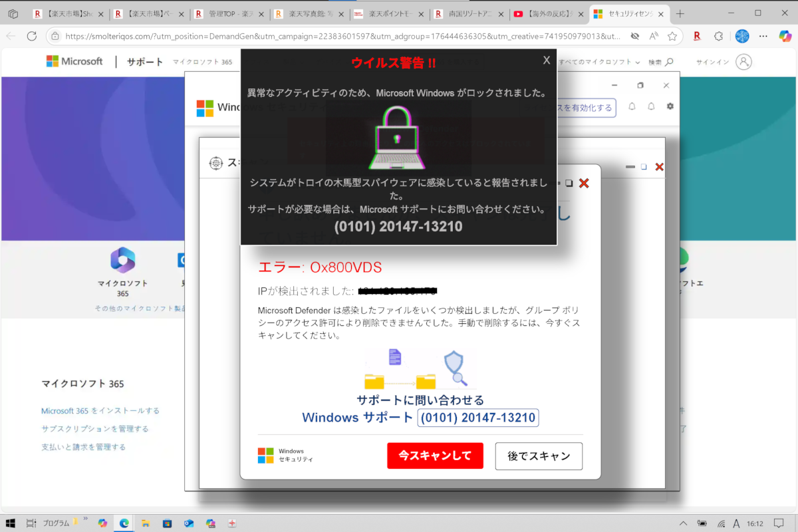Screen dimensions: 798x532
Task: Open the Extensions puzzle icon
Action: [x=719, y=36]
